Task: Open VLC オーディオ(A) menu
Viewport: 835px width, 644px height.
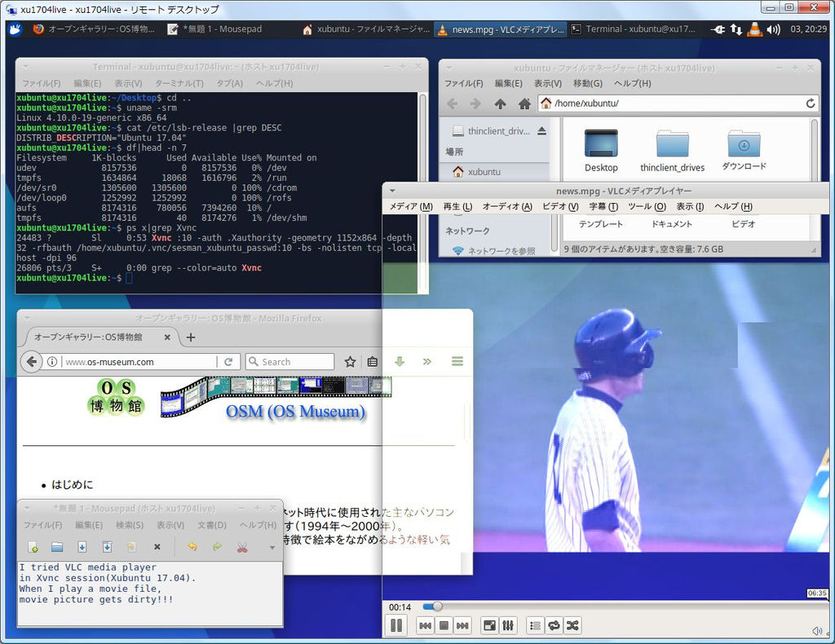Action: pos(507,206)
